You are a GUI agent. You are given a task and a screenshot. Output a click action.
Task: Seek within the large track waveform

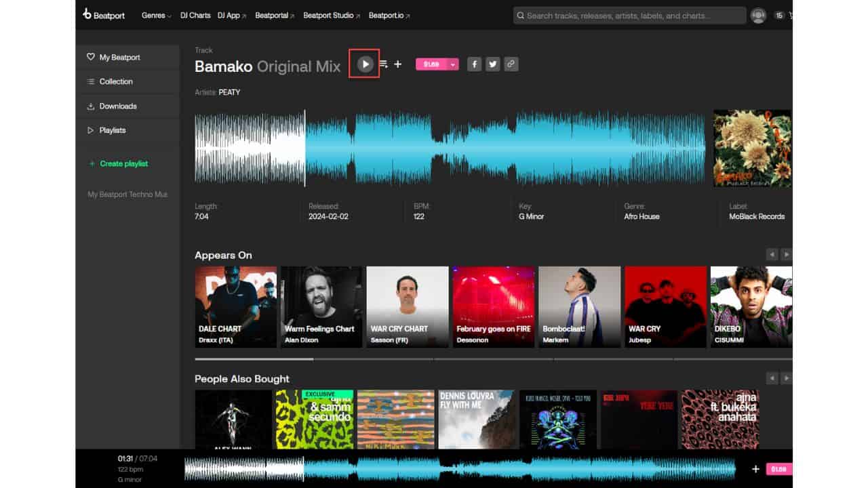[x=450, y=148]
